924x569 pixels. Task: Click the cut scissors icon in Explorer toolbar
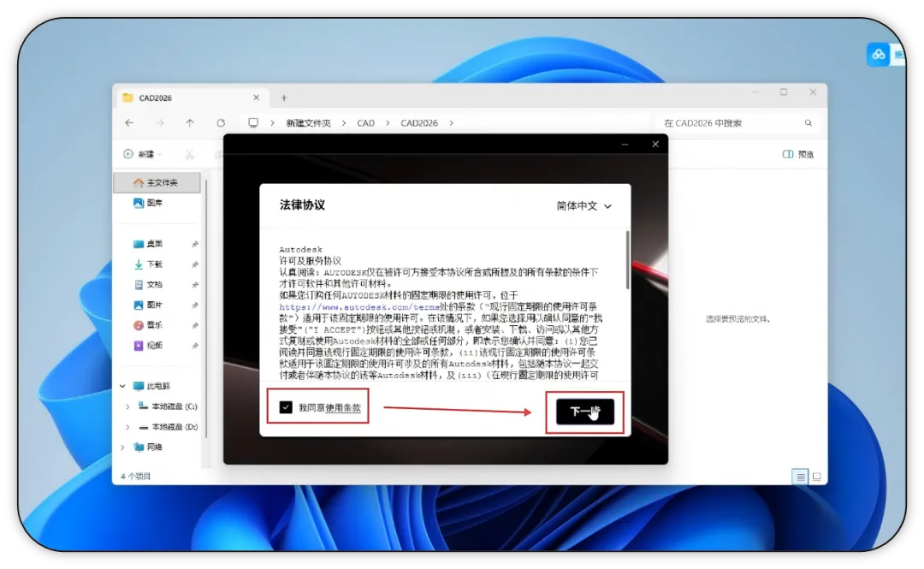[x=189, y=154]
